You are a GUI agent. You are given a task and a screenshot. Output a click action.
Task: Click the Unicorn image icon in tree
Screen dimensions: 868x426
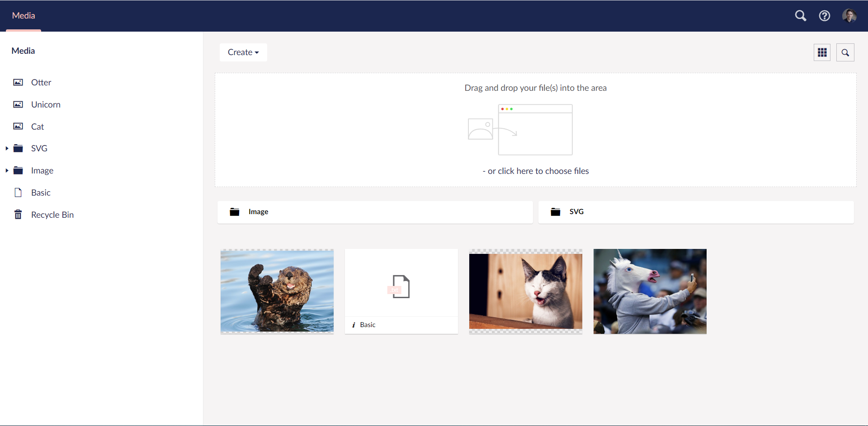[x=18, y=104]
